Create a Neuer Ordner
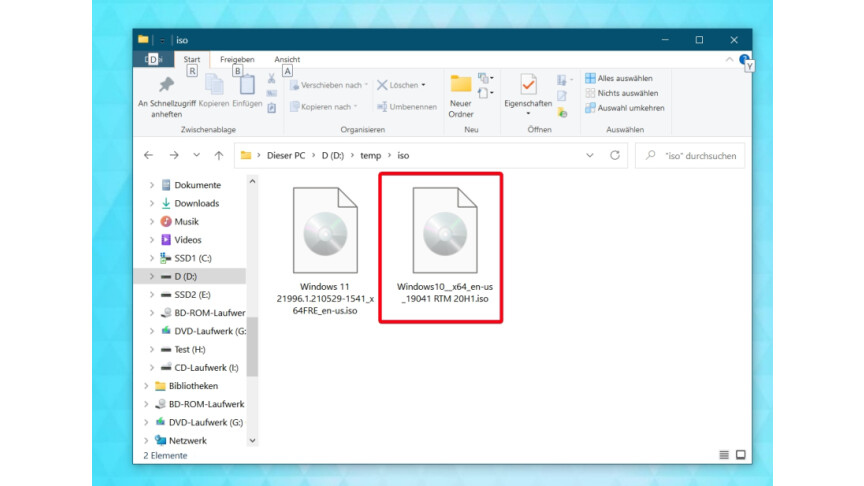Viewport: 864px width, 486px height. (x=461, y=96)
